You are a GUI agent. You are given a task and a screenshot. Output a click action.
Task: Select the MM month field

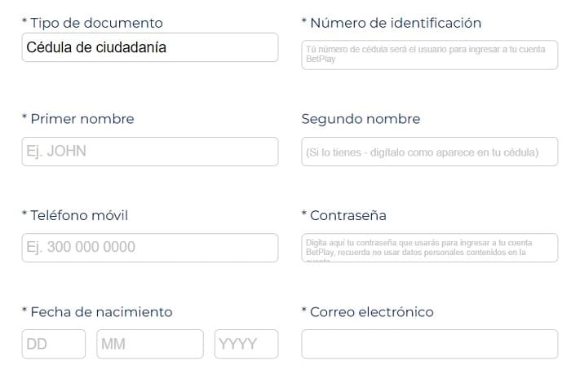point(149,344)
